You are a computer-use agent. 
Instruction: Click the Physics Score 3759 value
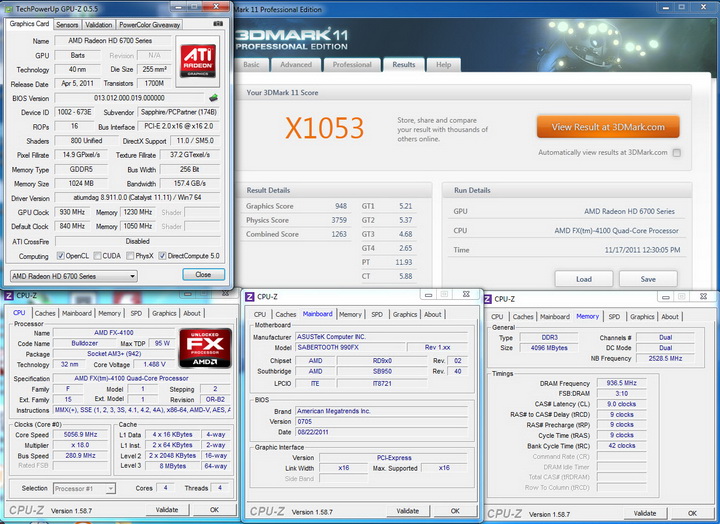click(x=339, y=220)
